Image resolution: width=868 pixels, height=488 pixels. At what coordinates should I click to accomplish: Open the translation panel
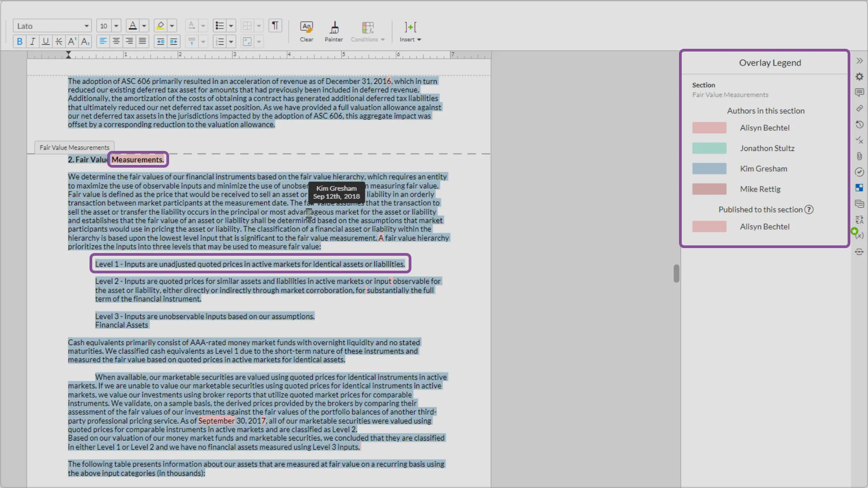(859, 219)
